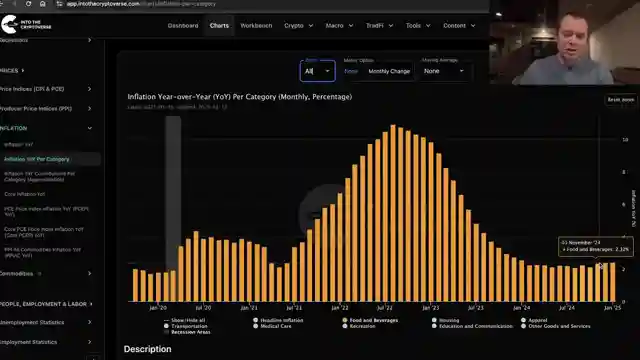Switch to the Charts tab
This screenshot has width=640, height=360.
pos(219,25)
